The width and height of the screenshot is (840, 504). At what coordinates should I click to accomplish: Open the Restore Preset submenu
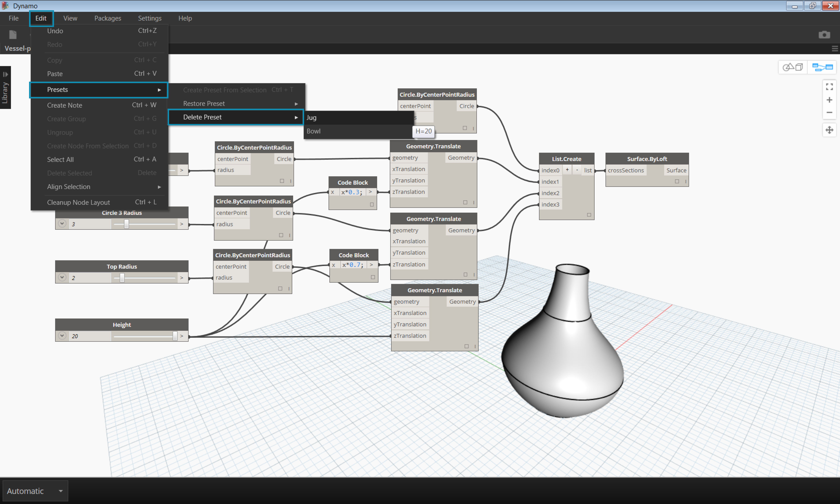coord(237,104)
